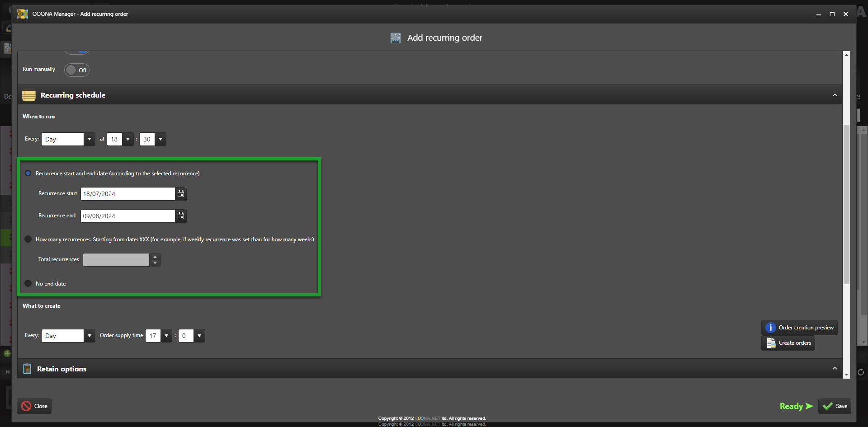
Task: Open the run minutes dropdown showing 30
Action: [x=160, y=139]
